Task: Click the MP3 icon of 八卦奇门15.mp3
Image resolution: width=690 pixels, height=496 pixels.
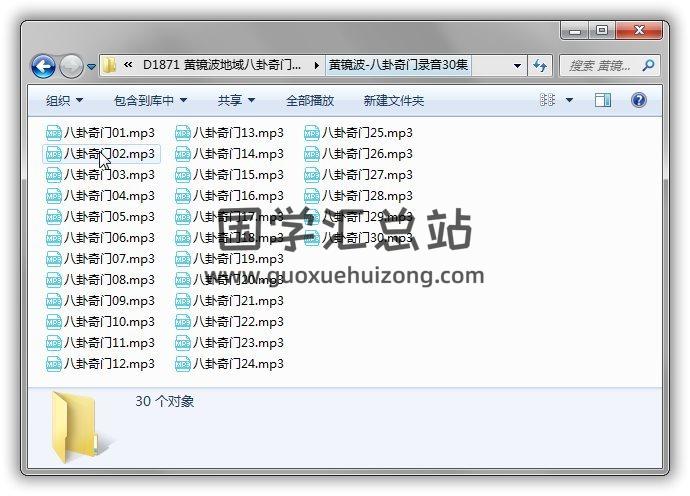Action: pyautogui.click(x=183, y=175)
